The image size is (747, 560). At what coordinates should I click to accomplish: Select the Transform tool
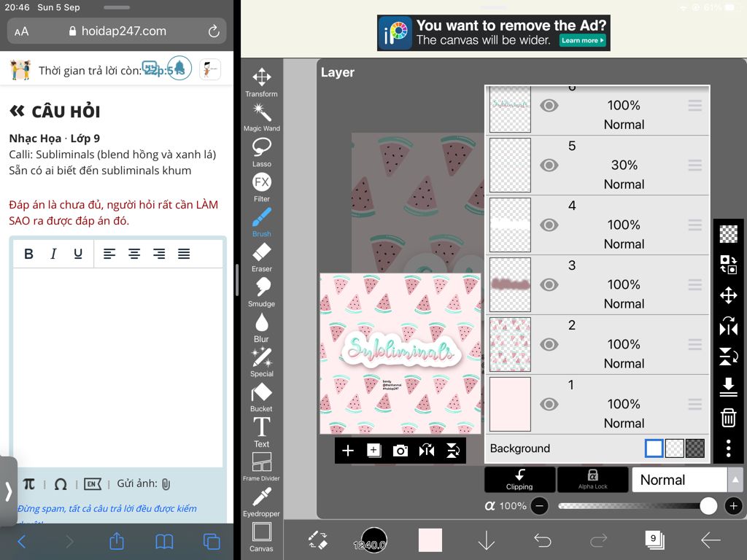pyautogui.click(x=262, y=82)
